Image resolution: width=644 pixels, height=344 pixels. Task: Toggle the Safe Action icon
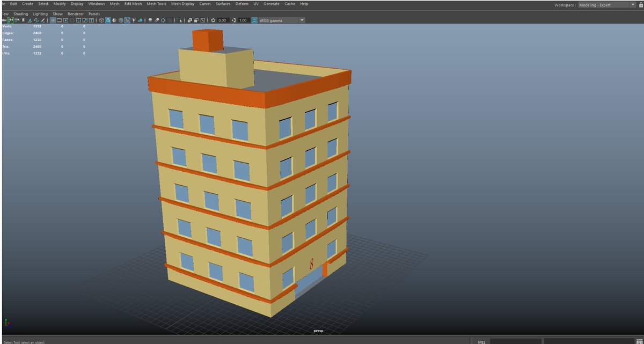click(x=85, y=20)
